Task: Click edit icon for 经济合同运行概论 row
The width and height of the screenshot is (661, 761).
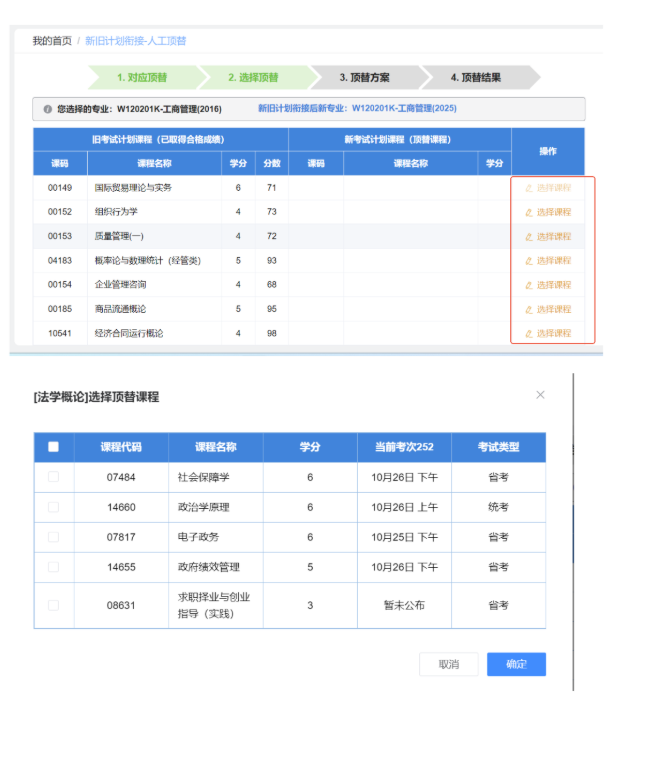Action: point(529,333)
